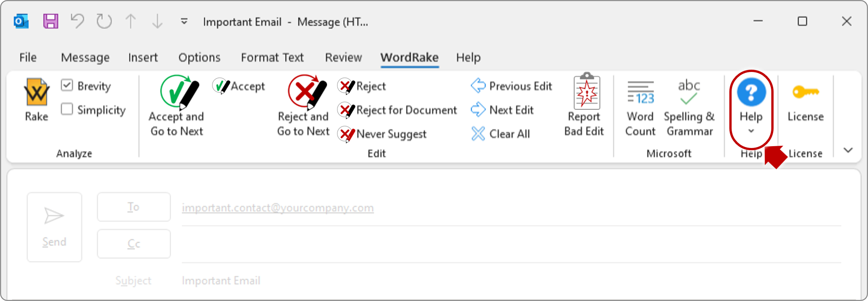Collapse the ribbon using the chevron

click(848, 150)
